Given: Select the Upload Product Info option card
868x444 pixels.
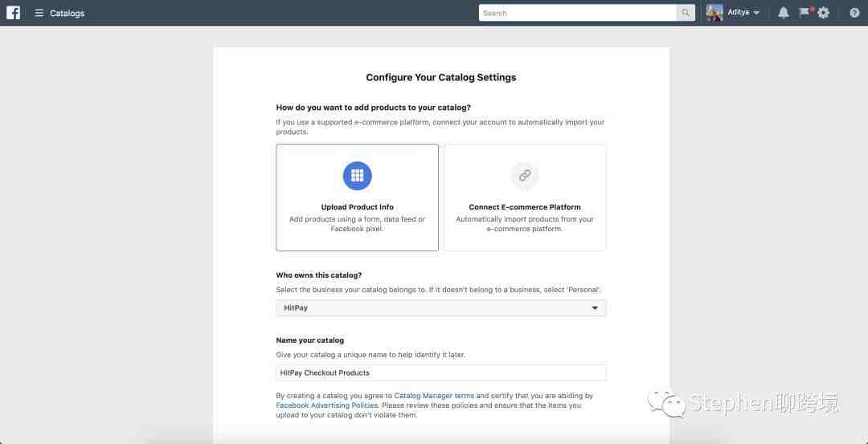Looking at the screenshot, I should coord(357,198).
